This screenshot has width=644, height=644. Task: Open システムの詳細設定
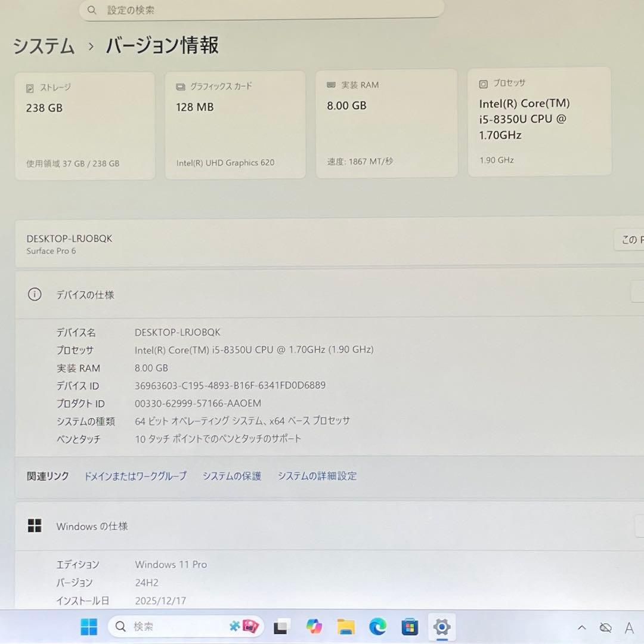click(317, 476)
